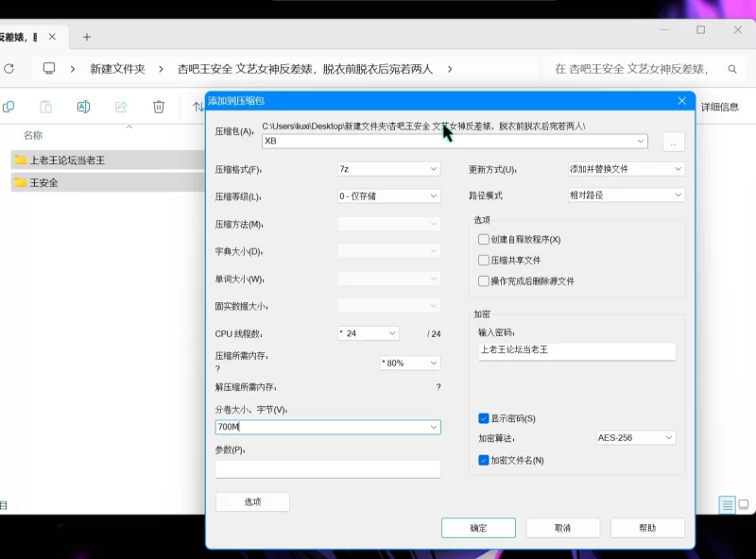Click the This PC monitor icon in address bar

click(49, 68)
